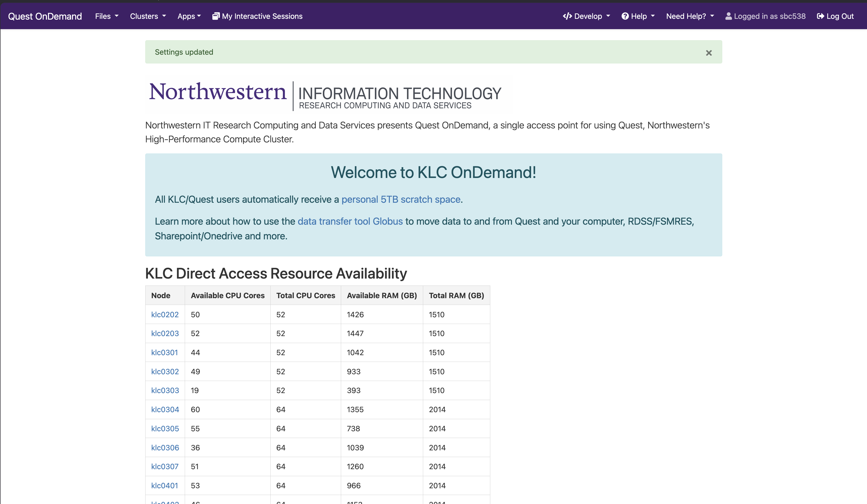Open node klc0401 link
867x504 pixels.
click(x=164, y=486)
